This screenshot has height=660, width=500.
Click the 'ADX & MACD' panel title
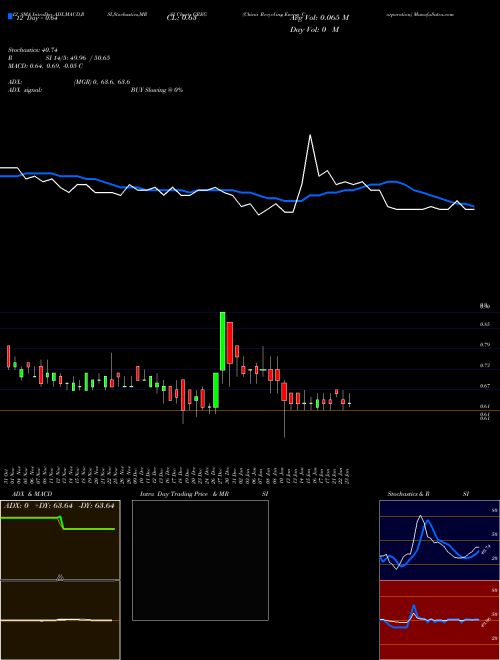point(32,494)
